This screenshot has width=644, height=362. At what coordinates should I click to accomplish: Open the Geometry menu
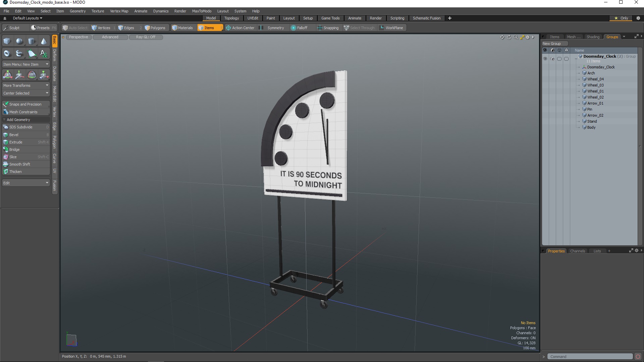click(x=77, y=11)
